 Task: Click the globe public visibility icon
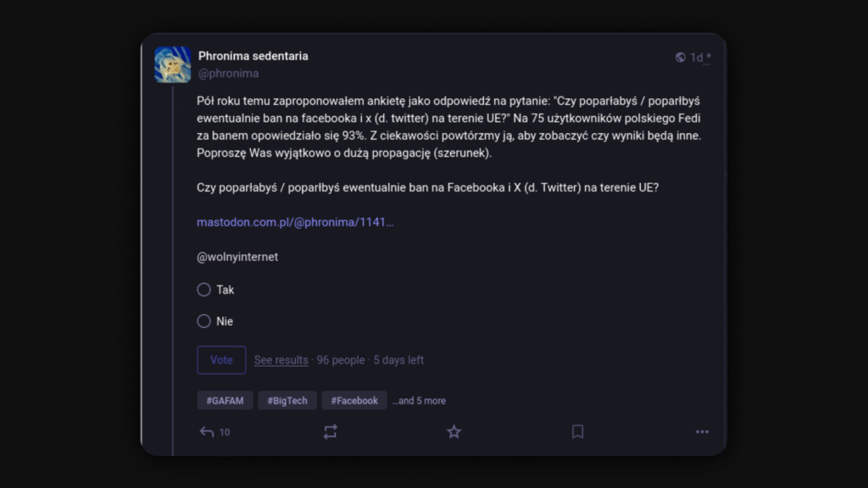(680, 58)
